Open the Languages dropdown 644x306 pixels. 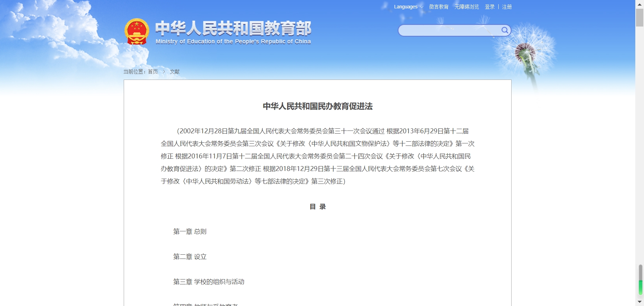click(408, 7)
